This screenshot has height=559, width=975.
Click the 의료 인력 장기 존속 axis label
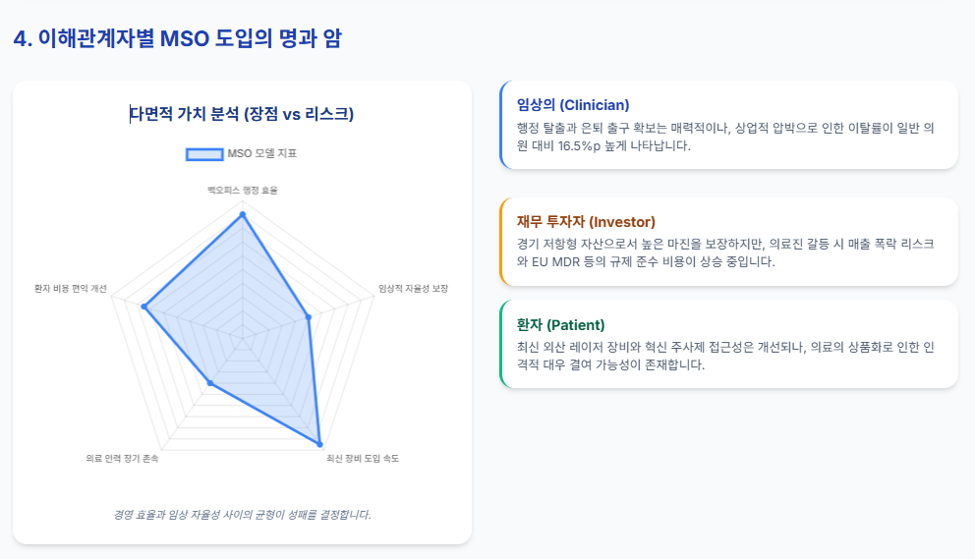click(x=122, y=458)
